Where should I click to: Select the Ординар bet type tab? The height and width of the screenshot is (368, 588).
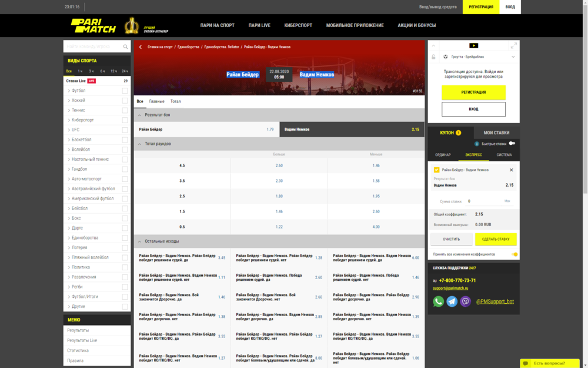coord(443,155)
